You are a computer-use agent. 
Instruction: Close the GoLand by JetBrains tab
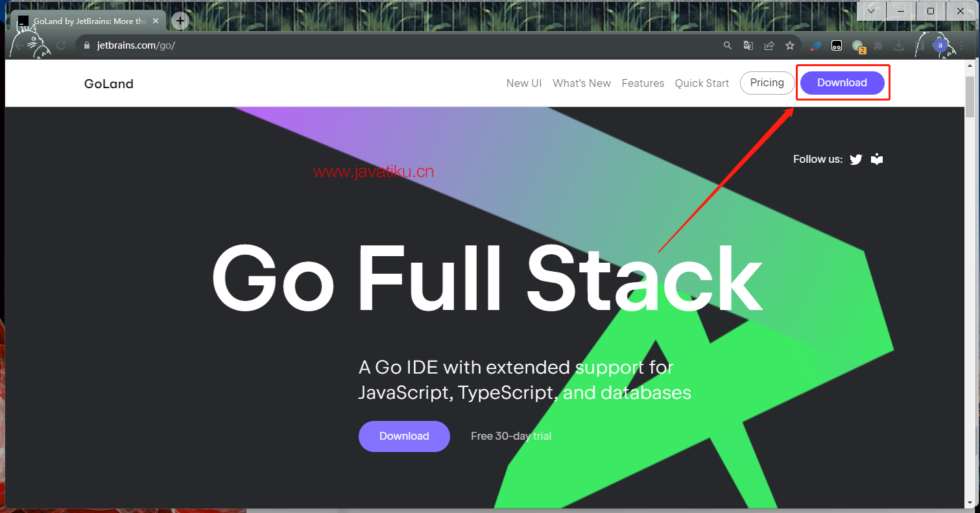click(x=156, y=21)
